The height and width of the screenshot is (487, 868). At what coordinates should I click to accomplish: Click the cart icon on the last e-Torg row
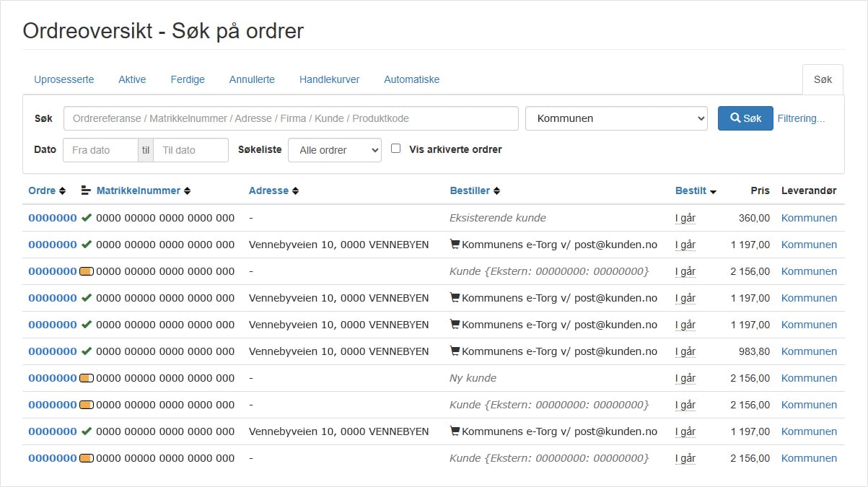tap(455, 431)
